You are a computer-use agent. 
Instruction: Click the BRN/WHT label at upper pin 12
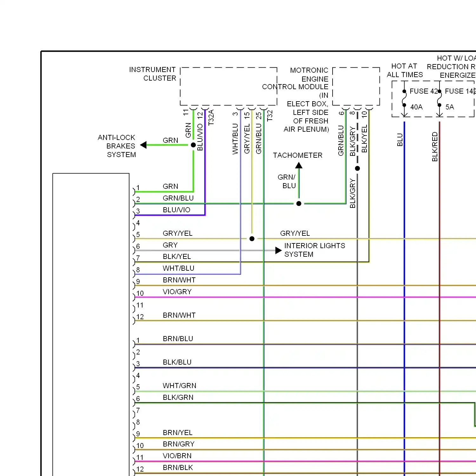[x=179, y=315]
